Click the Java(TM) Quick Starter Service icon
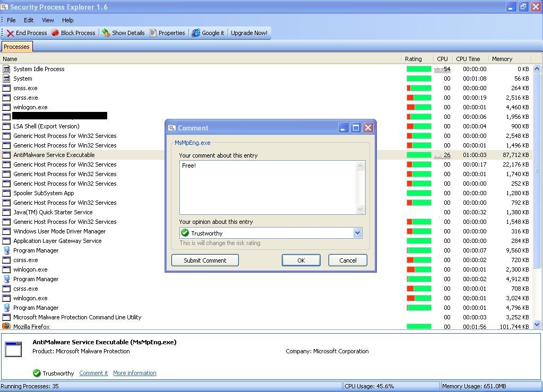 tap(6, 212)
